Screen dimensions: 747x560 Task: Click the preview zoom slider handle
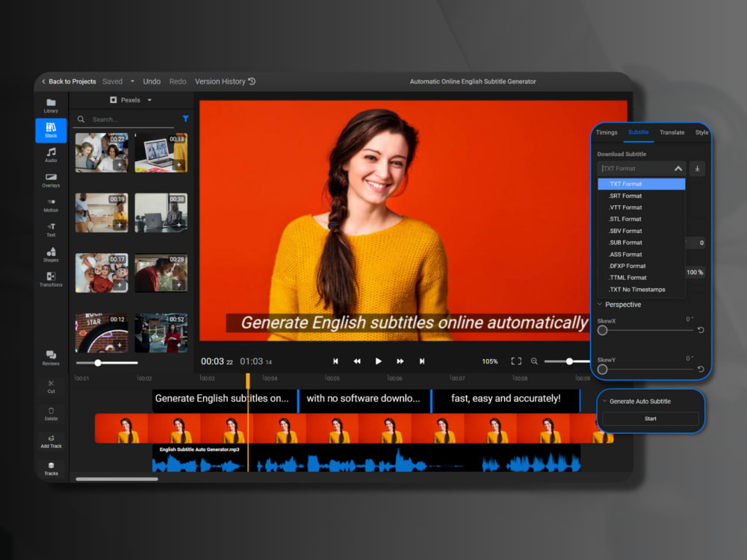tap(569, 361)
